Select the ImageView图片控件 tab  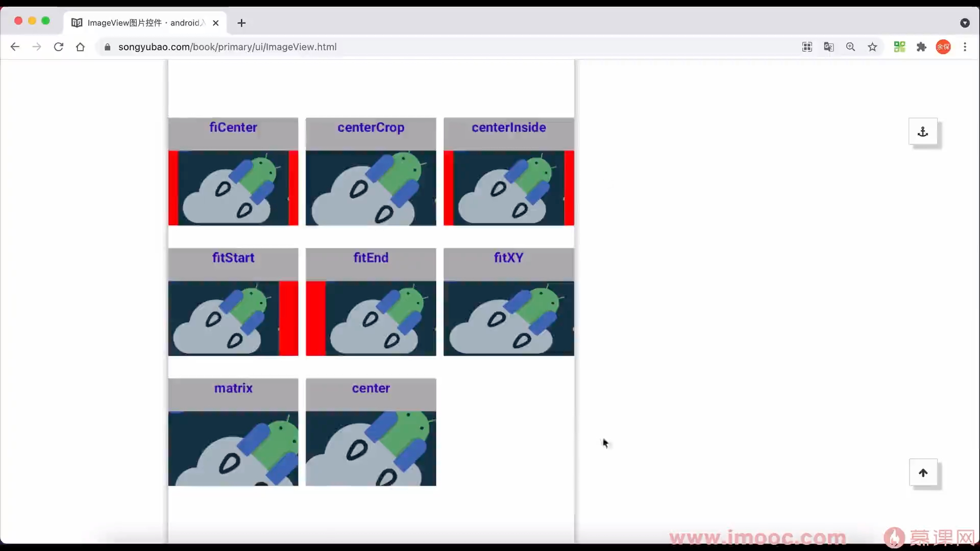pos(145,23)
